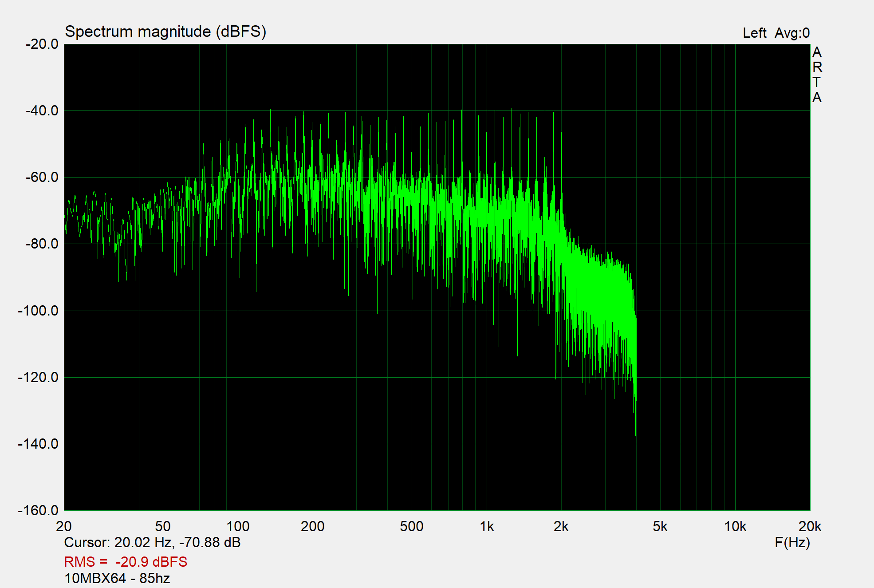This screenshot has width=874, height=588.
Task: Click the '50' frequency axis label
Action: (163, 526)
